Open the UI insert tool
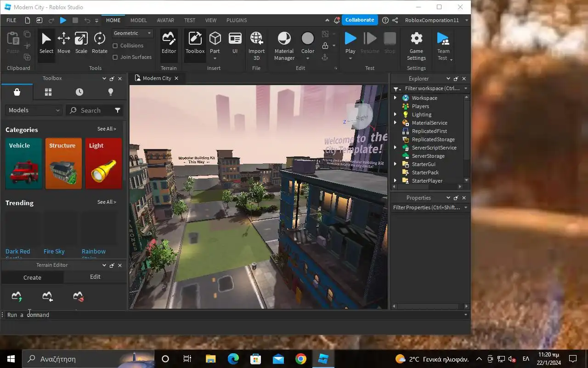Image resolution: width=588 pixels, height=368 pixels. tap(235, 43)
